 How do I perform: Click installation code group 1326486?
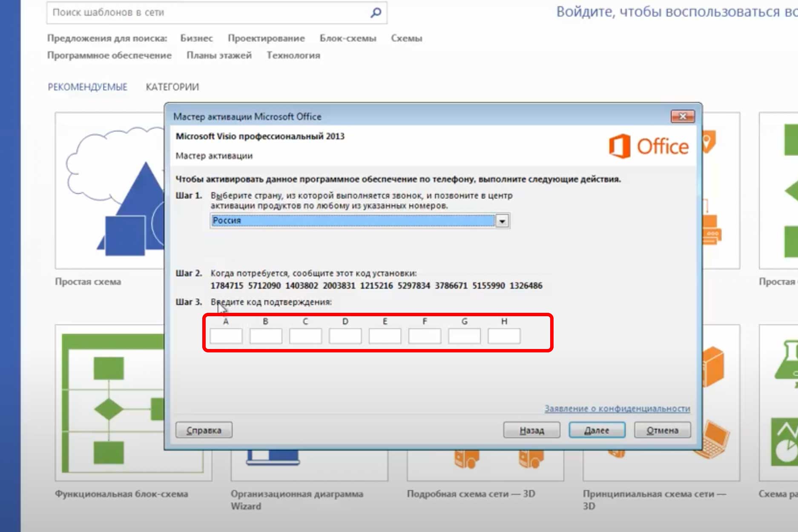point(526,286)
